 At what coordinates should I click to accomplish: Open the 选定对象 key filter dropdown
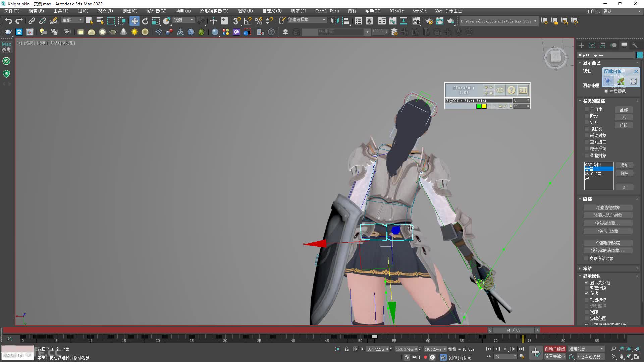point(586,349)
